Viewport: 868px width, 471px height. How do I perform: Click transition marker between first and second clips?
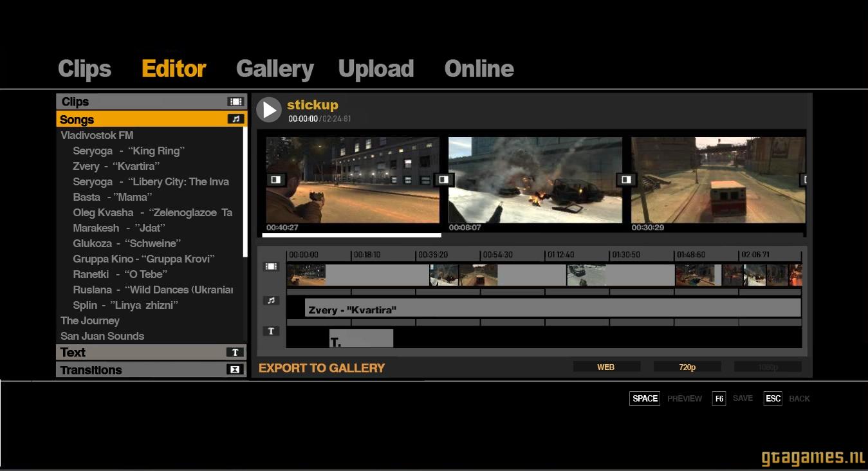coord(443,180)
